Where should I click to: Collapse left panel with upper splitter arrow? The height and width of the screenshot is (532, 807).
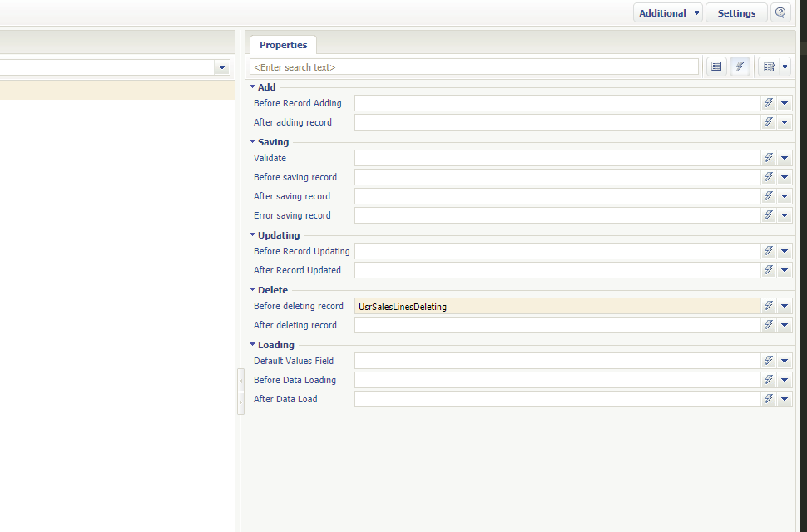coord(240,381)
